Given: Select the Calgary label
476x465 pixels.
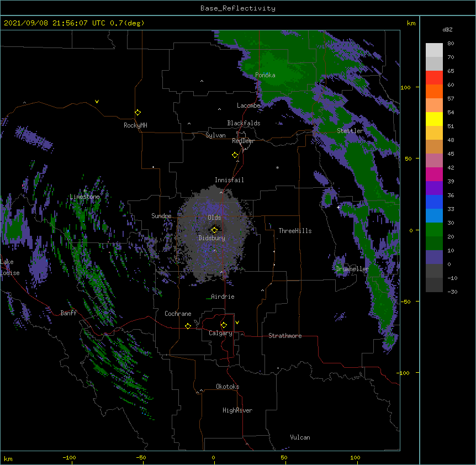Looking at the screenshot, I should [220, 333].
